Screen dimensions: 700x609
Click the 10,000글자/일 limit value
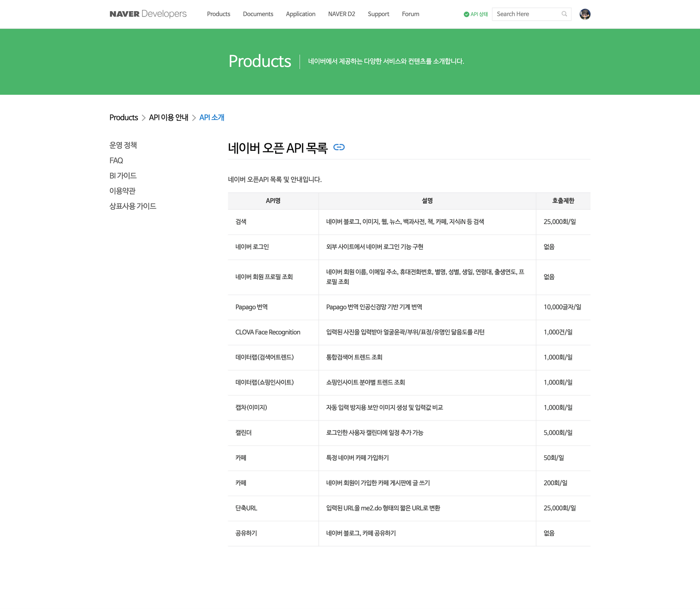(x=562, y=307)
